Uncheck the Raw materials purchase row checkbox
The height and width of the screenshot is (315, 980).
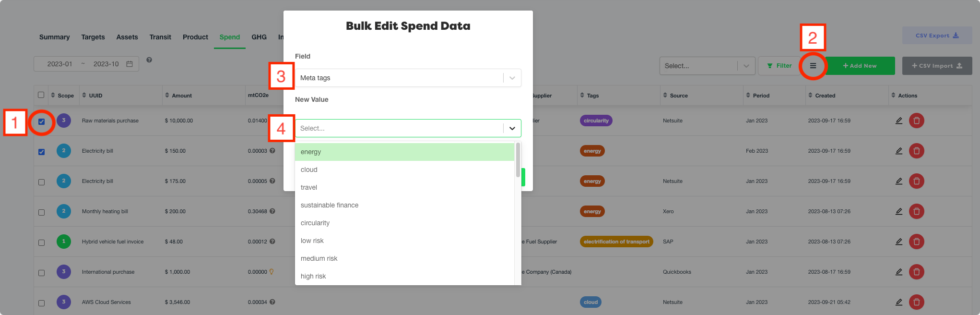click(42, 121)
